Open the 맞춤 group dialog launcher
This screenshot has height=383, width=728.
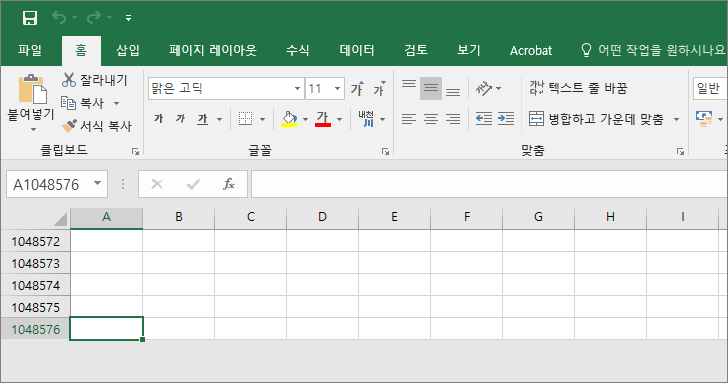tap(680, 151)
